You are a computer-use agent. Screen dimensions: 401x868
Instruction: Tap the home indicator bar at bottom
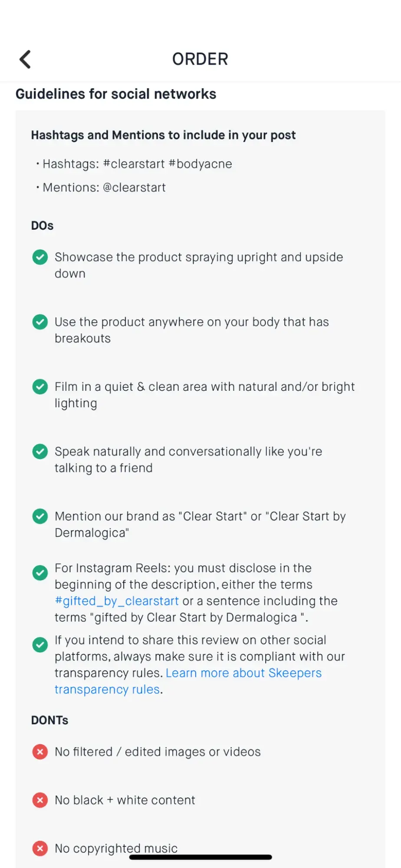point(200,857)
